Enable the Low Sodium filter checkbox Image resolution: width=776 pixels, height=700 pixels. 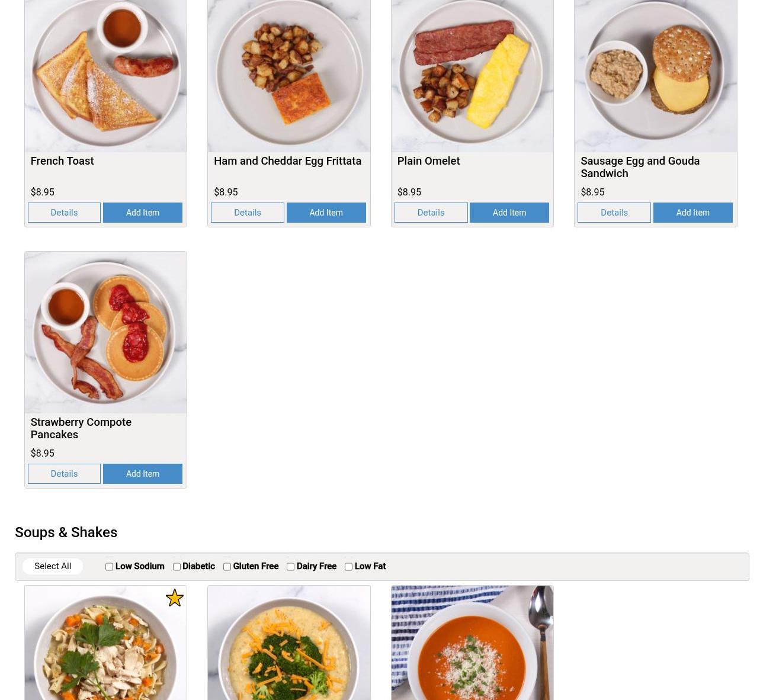click(x=109, y=567)
